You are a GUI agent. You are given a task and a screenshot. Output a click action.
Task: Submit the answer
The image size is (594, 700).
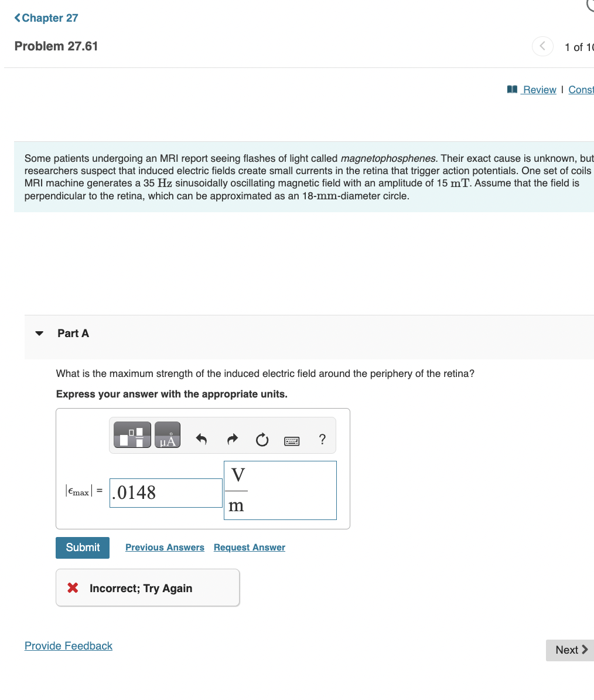click(83, 548)
